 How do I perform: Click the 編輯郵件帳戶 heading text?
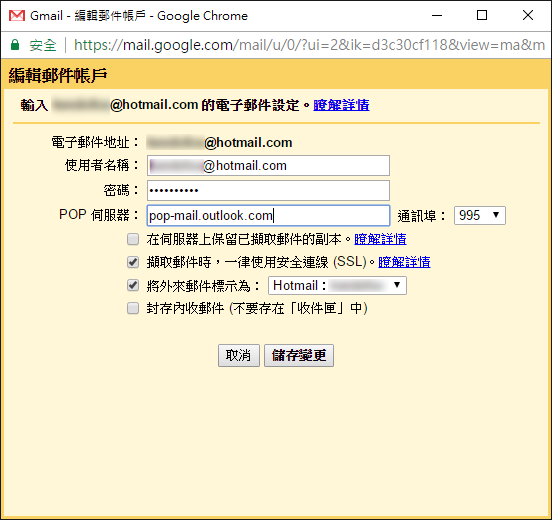point(58,75)
